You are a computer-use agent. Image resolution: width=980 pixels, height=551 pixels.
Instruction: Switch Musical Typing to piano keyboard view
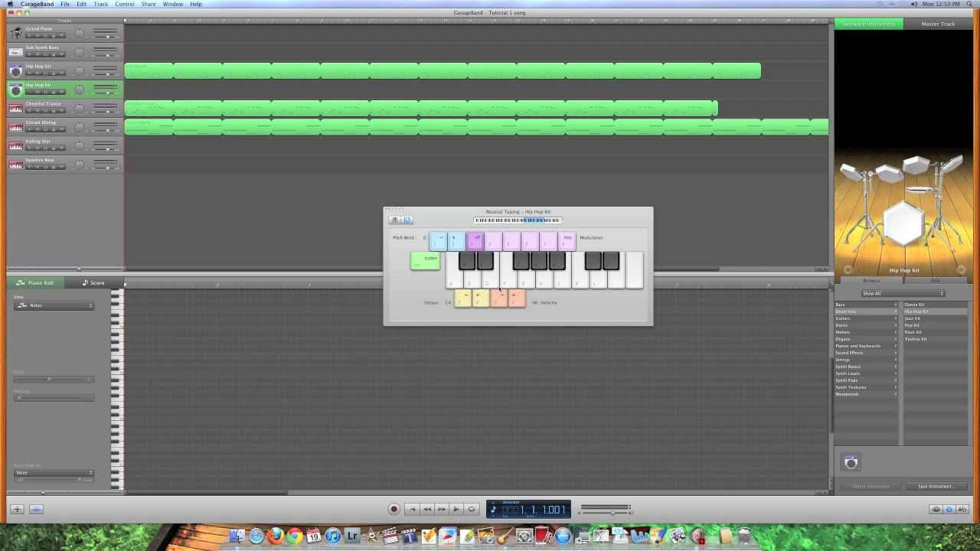click(395, 220)
